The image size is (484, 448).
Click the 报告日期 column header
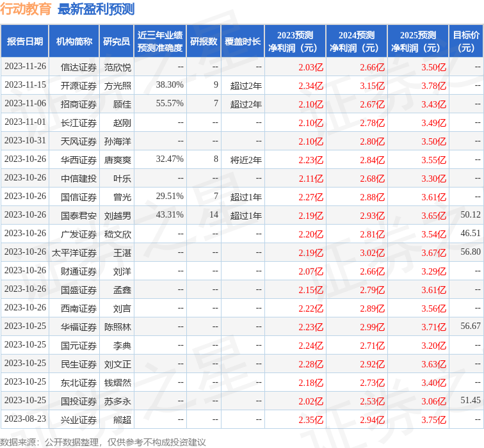[x=25, y=42]
